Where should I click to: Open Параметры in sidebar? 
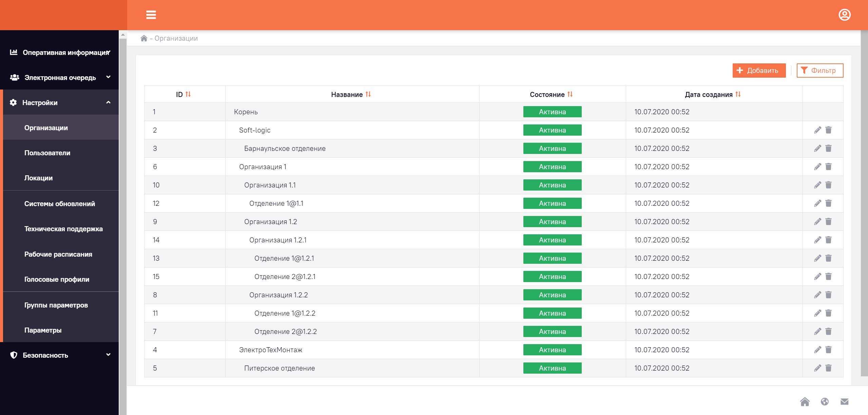(61, 330)
